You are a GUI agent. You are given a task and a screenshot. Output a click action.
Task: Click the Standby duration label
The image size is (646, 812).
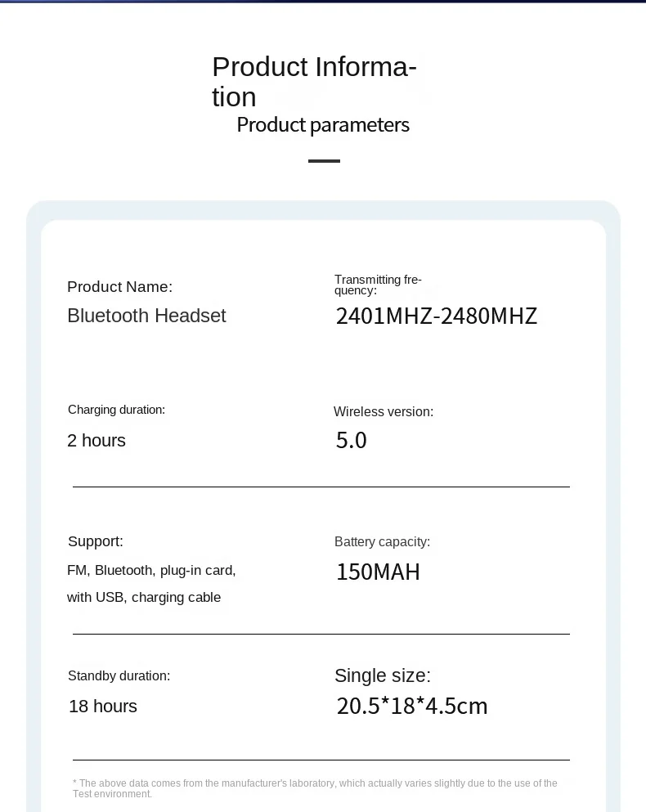pos(119,675)
